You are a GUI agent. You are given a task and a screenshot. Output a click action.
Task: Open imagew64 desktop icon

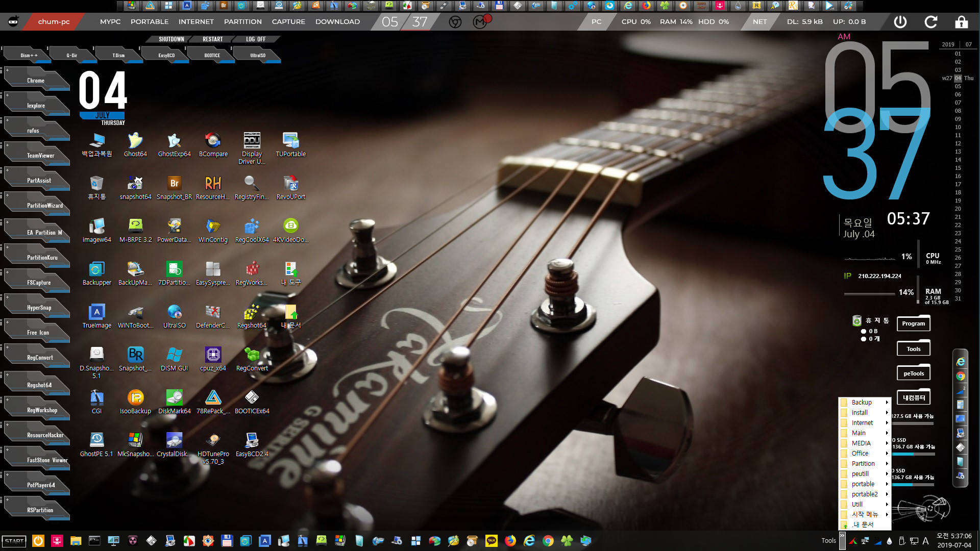coord(96,231)
